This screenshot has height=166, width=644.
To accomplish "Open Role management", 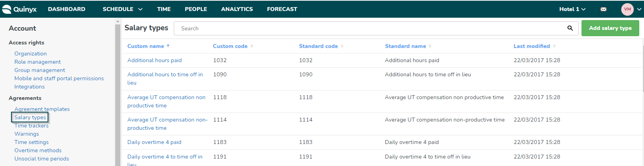I will coord(38,62).
